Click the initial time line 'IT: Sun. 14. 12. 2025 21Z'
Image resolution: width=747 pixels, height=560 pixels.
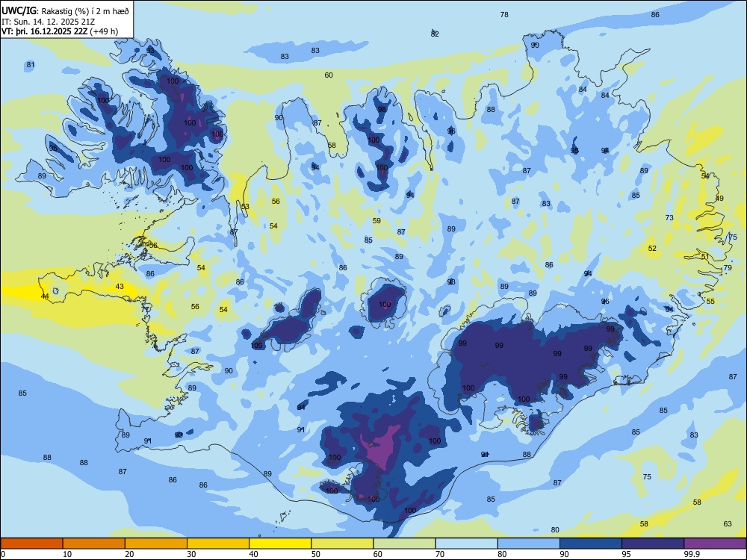click(x=49, y=22)
